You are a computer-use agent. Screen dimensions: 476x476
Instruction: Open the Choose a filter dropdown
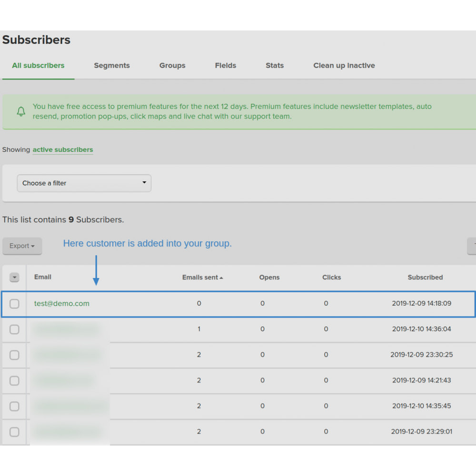pos(84,183)
